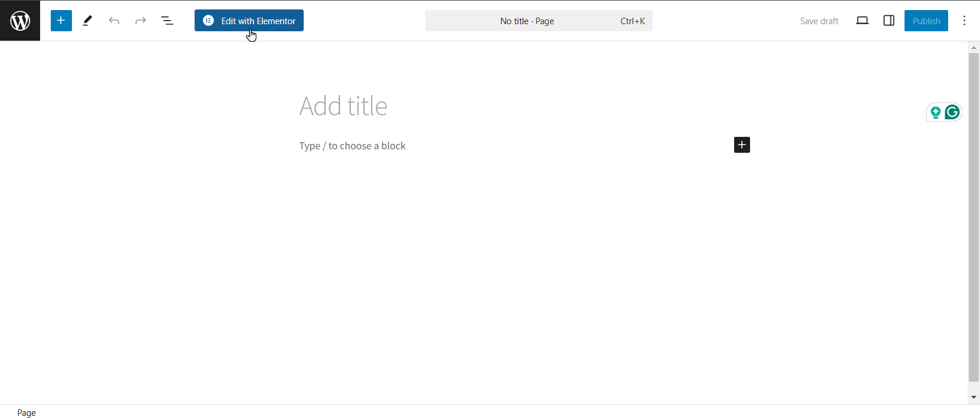Select the Page breadcrumb in footer
This screenshot has width=980, height=420.
pyautogui.click(x=27, y=413)
